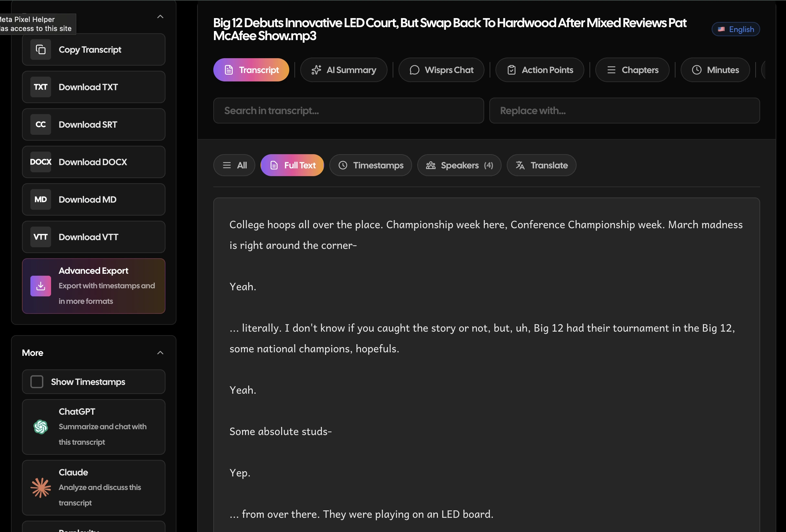Open the English language selector

735,29
